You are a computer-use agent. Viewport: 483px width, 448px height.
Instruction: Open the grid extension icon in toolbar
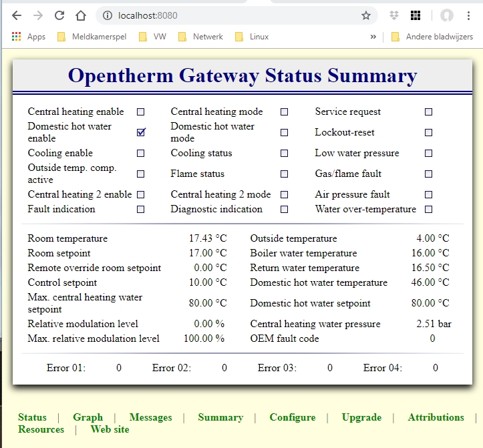tap(416, 15)
